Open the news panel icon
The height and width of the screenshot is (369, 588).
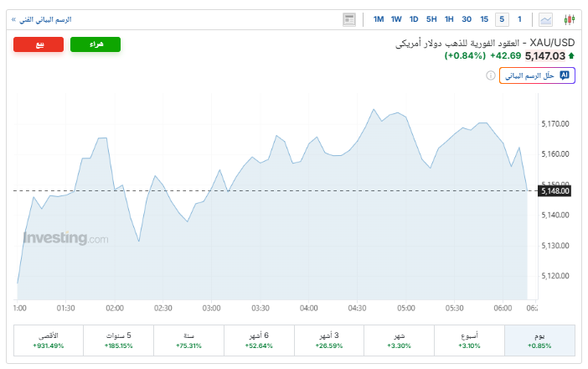349,19
